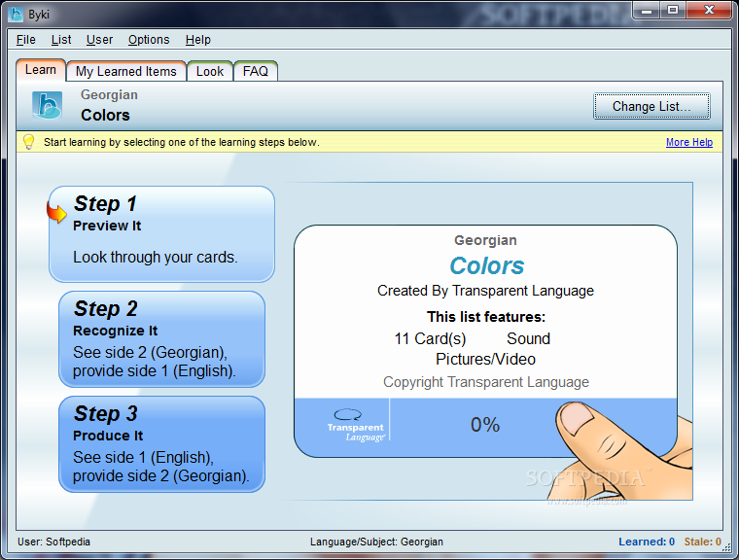This screenshot has height=560, width=739.
Task: Click the hint text 'Start learning by selecting...'
Action: pos(182,142)
